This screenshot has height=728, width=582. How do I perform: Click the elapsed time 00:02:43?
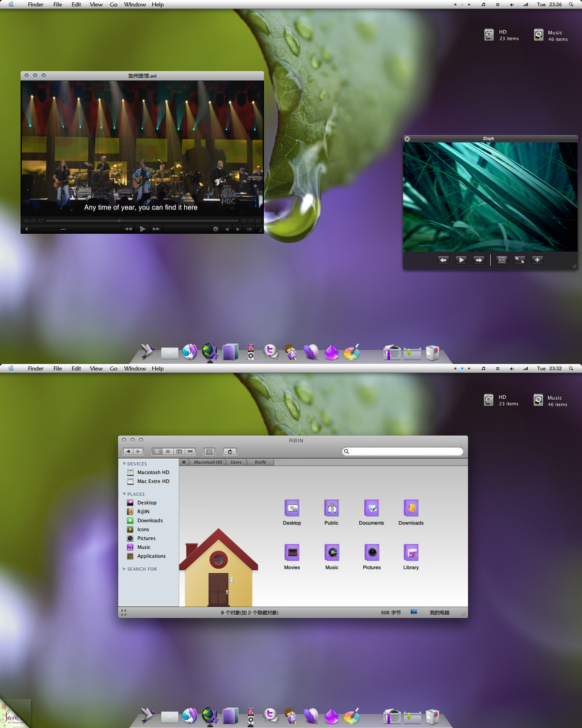click(33, 221)
